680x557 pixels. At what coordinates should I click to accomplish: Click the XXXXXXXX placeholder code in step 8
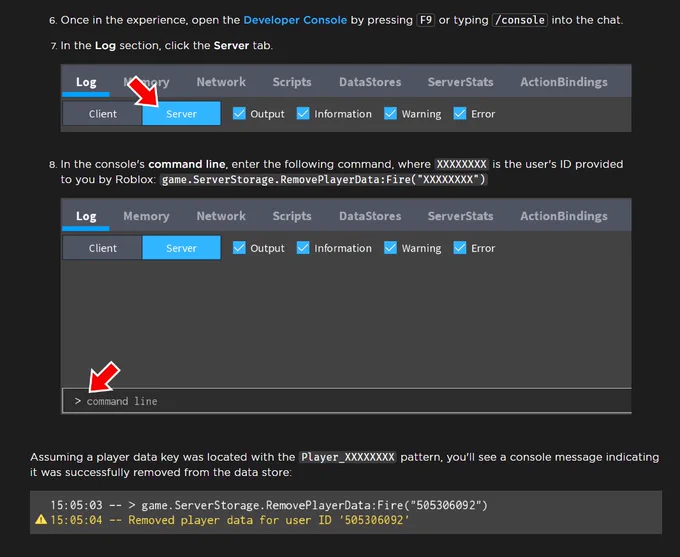(x=461, y=164)
